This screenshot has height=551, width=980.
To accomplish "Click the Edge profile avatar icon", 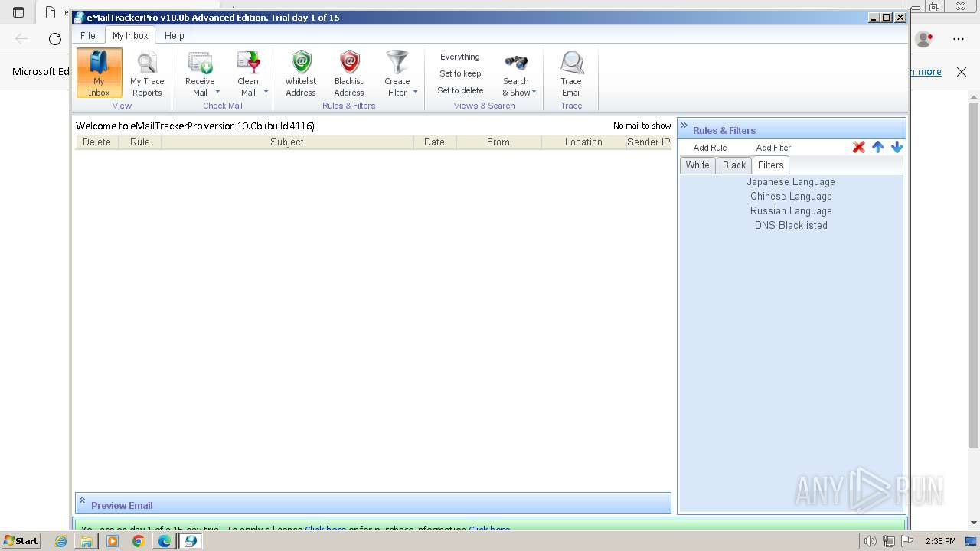I will click(924, 38).
